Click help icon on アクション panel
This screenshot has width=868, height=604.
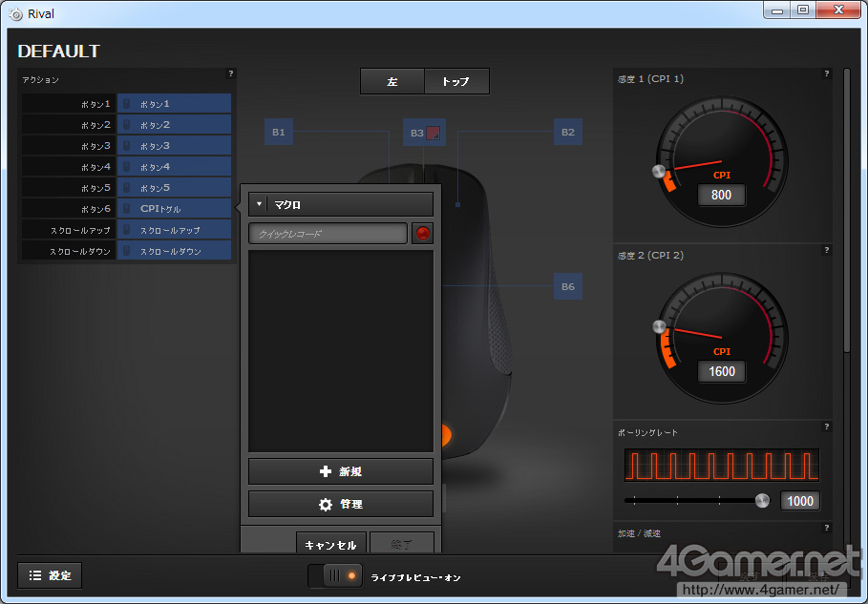click(231, 73)
